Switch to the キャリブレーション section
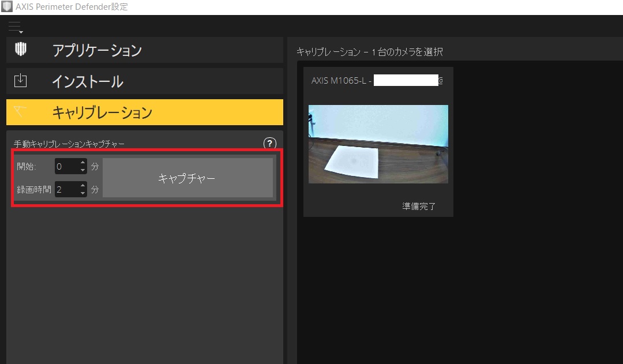Viewport: 623px width, 364px height. [144, 112]
